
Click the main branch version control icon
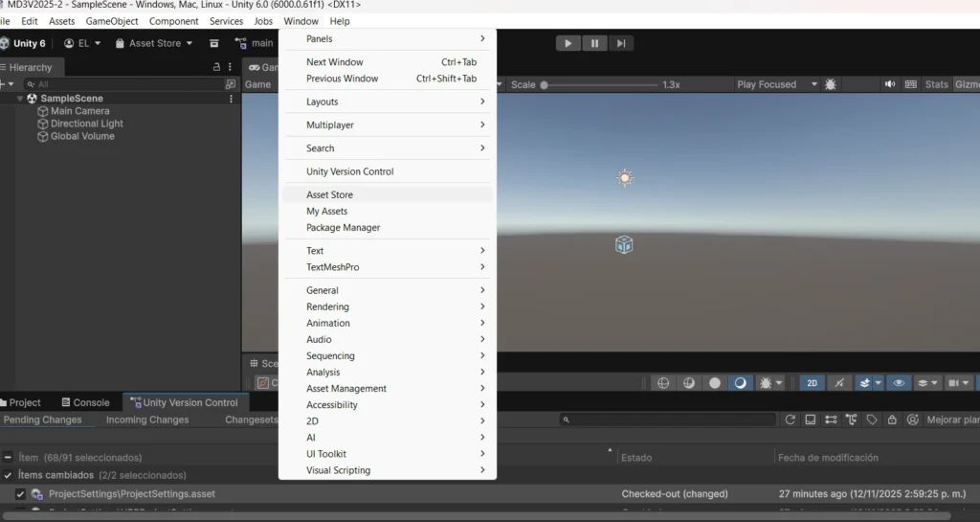click(x=240, y=43)
